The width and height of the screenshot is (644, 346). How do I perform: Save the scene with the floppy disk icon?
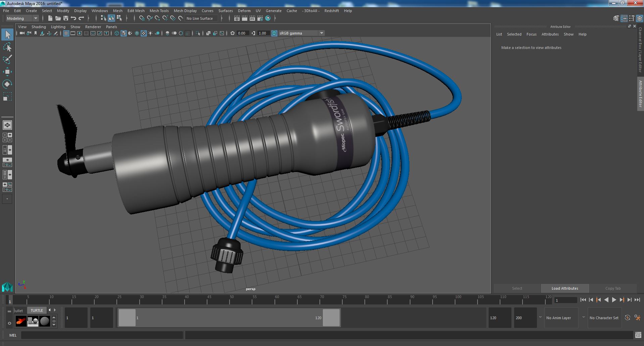pos(66,18)
